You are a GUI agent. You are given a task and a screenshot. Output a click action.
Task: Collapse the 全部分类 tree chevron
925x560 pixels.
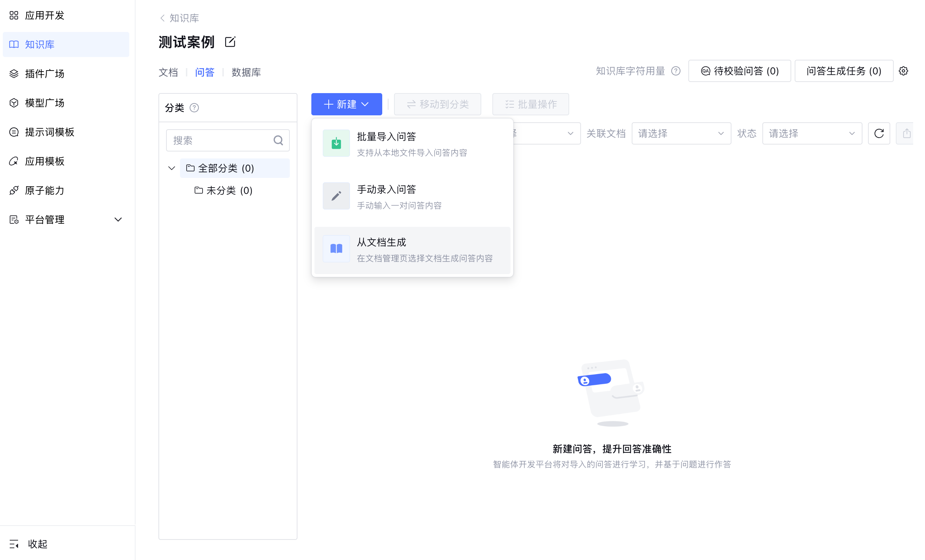point(172,168)
